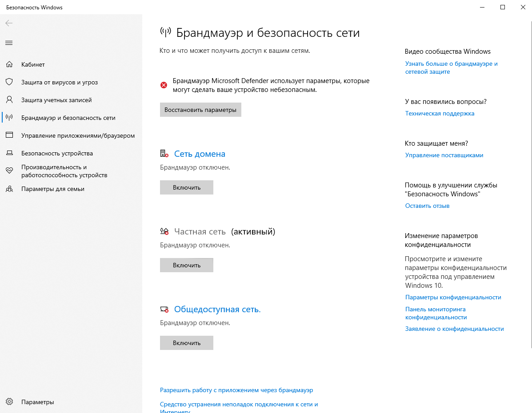
Task: Open the hamburger navigation menu
Action: click(9, 43)
